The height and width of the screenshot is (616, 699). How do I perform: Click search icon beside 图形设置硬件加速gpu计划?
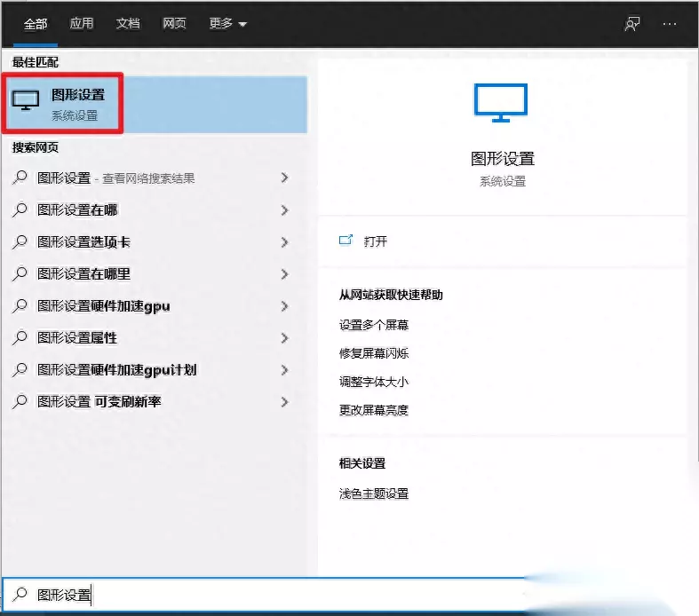click(x=20, y=370)
